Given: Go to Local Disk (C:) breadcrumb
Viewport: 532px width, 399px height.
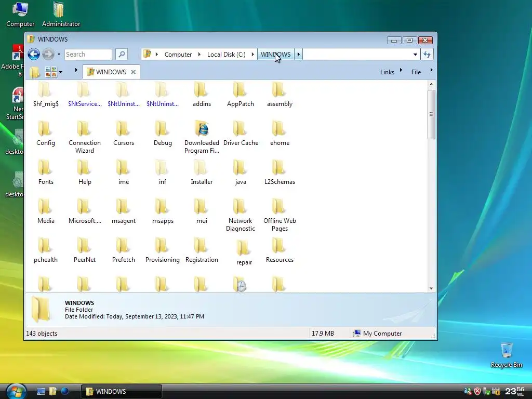Looking at the screenshot, I should click(x=227, y=54).
